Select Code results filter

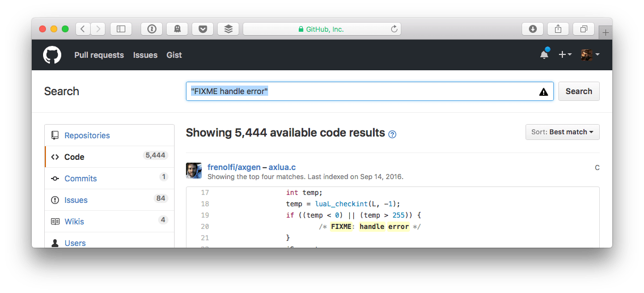(x=109, y=157)
